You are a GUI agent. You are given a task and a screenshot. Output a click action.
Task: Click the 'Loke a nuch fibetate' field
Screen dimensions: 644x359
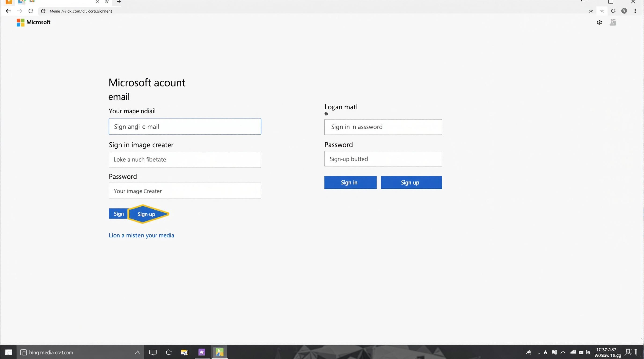tap(185, 160)
